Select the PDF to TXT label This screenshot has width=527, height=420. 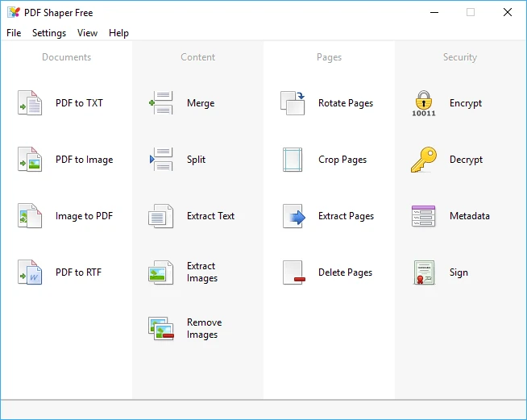coord(79,103)
